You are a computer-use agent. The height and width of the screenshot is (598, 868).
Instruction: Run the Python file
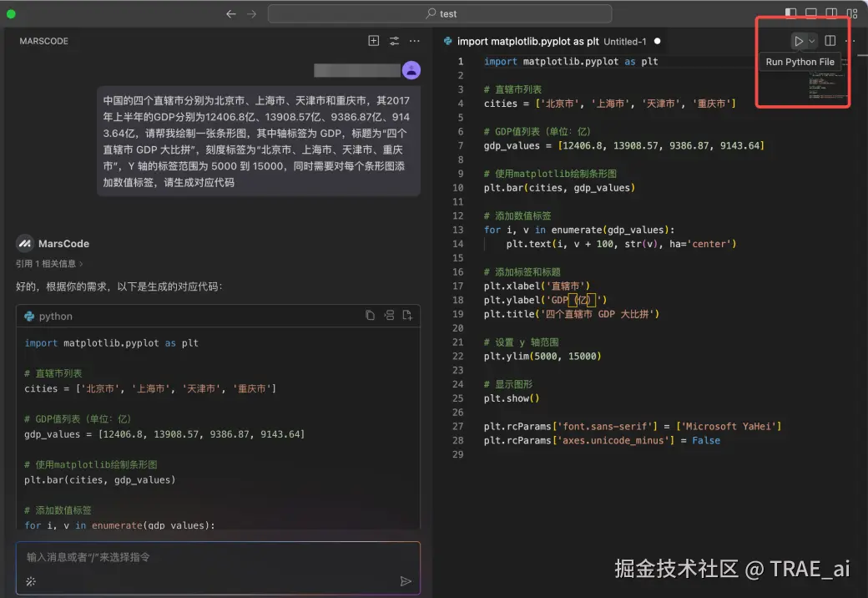point(798,40)
